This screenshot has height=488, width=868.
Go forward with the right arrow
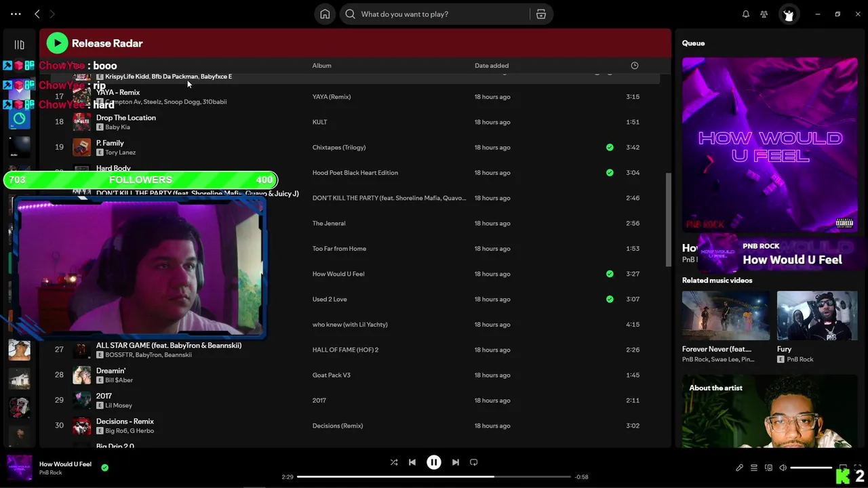click(x=52, y=14)
